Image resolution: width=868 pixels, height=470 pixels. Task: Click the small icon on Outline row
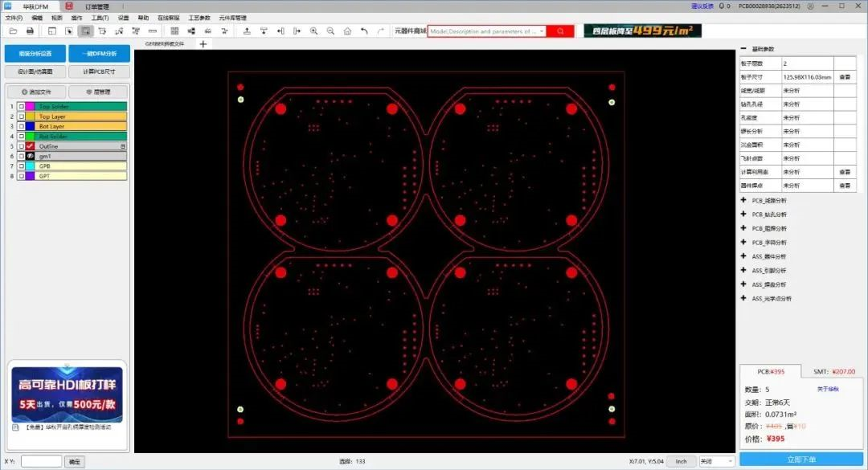pos(123,146)
